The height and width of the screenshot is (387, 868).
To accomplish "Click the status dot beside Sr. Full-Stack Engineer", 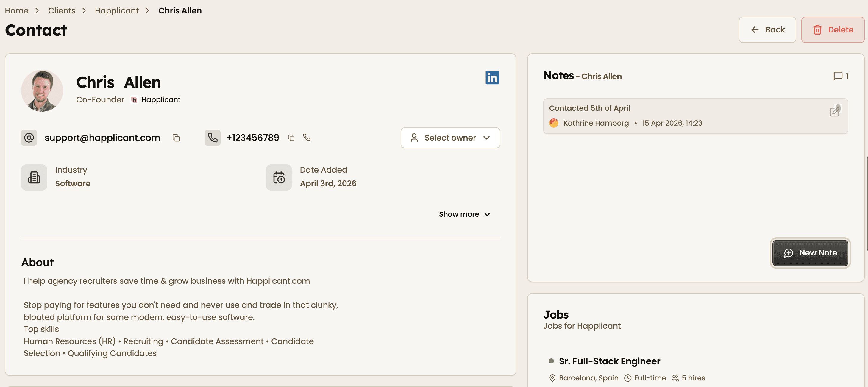I will tap(551, 361).
